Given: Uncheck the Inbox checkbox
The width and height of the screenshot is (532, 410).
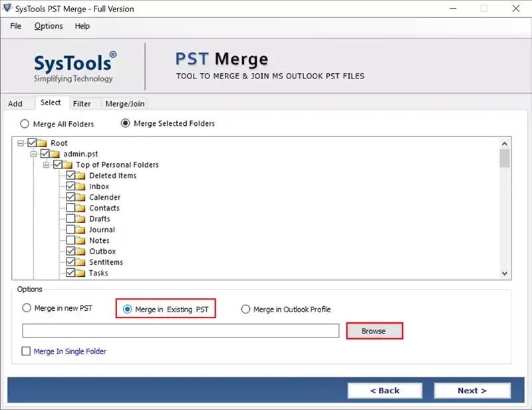Looking at the screenshot, I should point(70,186).
